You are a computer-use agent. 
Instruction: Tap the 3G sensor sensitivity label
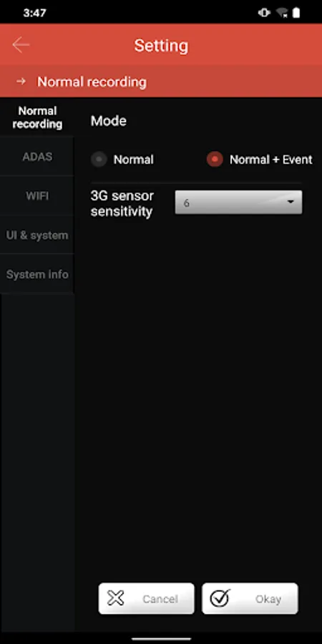122,204
